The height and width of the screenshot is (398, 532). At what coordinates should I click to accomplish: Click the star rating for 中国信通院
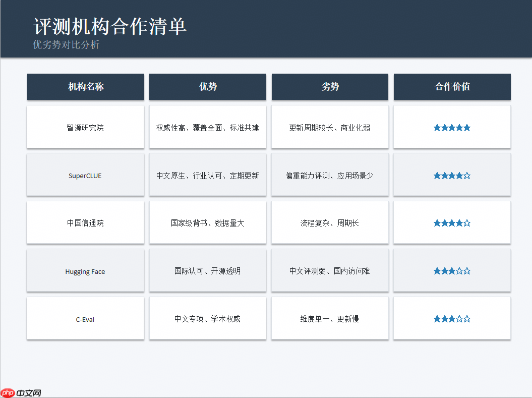[452, 223]
